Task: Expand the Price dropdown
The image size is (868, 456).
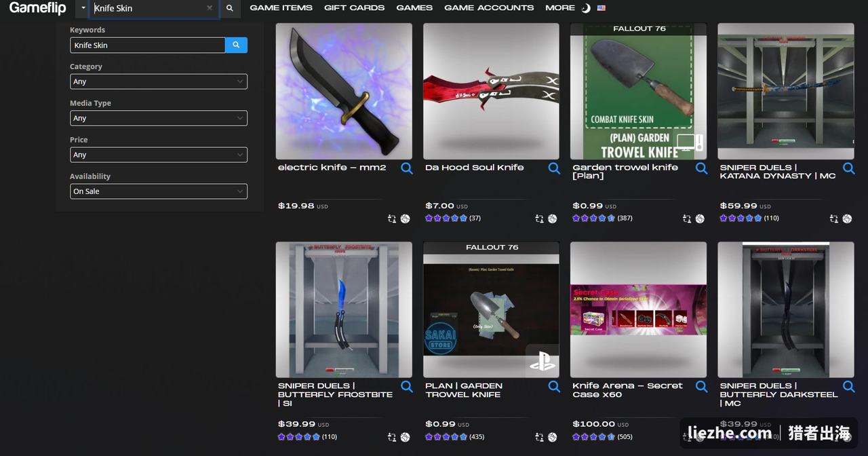Action: [159, 155]
